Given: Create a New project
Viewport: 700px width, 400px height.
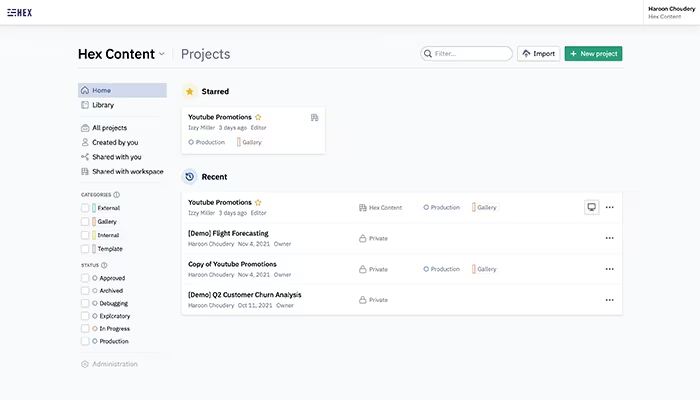Looking at the screenshot, I should click(x=593, y=54).
